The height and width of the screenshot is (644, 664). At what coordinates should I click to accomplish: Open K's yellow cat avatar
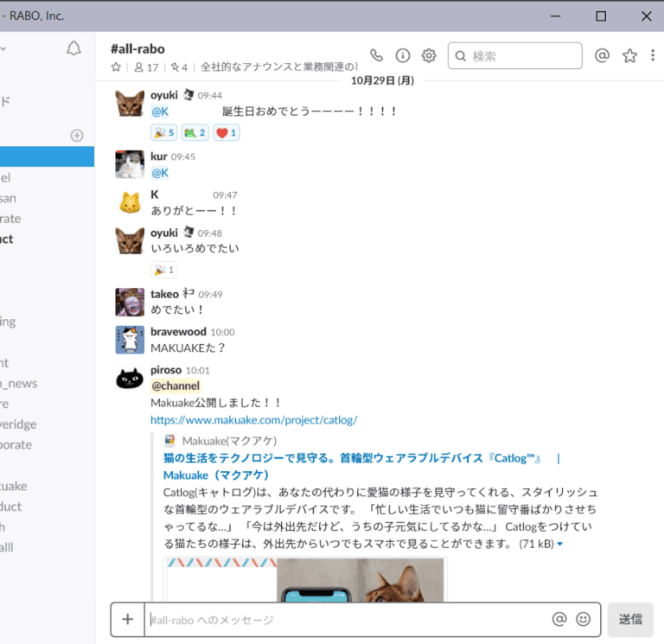(x=130, y=202)
